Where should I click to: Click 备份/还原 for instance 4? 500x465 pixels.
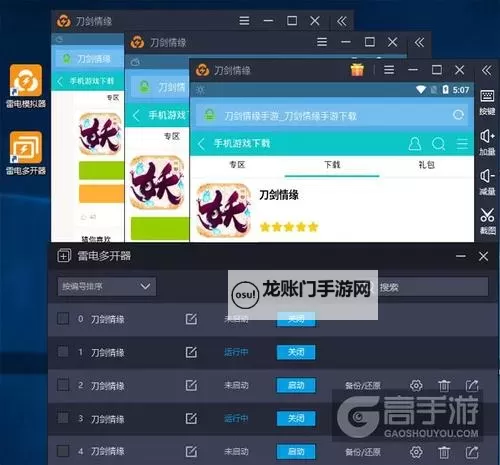(363, 452)
